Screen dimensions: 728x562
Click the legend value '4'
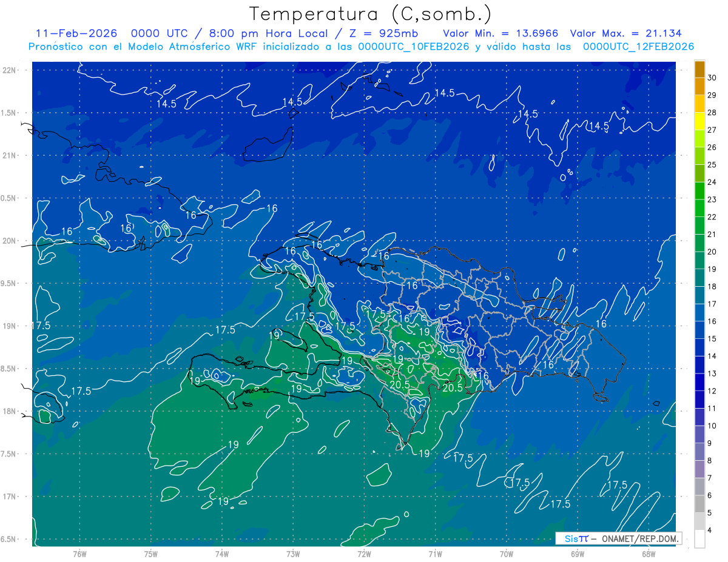point(710,530)
